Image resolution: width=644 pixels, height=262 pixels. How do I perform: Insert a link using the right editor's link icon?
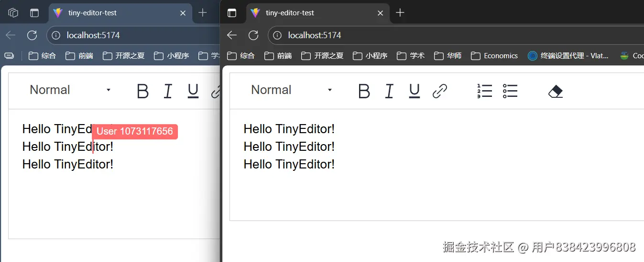click(x=439, y=91)
